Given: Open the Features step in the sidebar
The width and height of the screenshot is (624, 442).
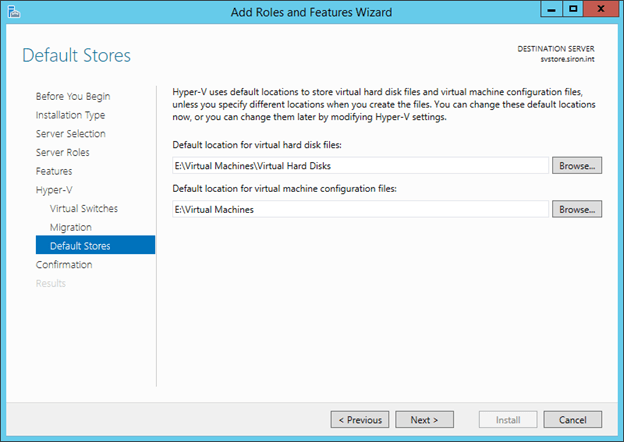Looking at the screenshot, I should (54, 171).
